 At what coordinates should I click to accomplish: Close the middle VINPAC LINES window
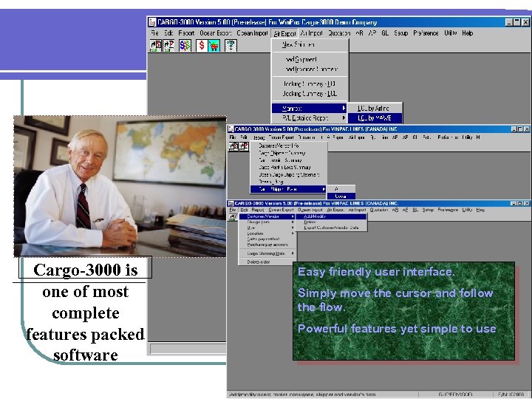527,129
